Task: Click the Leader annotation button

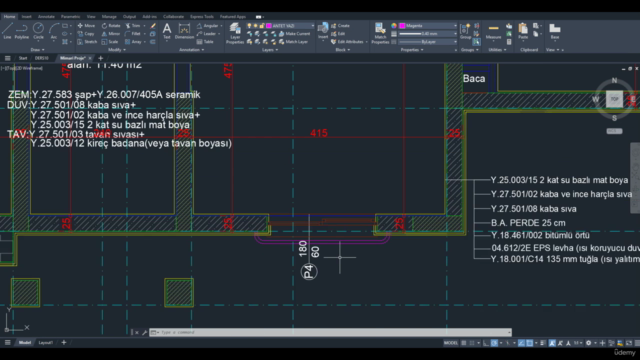Action: click(207, 34)
